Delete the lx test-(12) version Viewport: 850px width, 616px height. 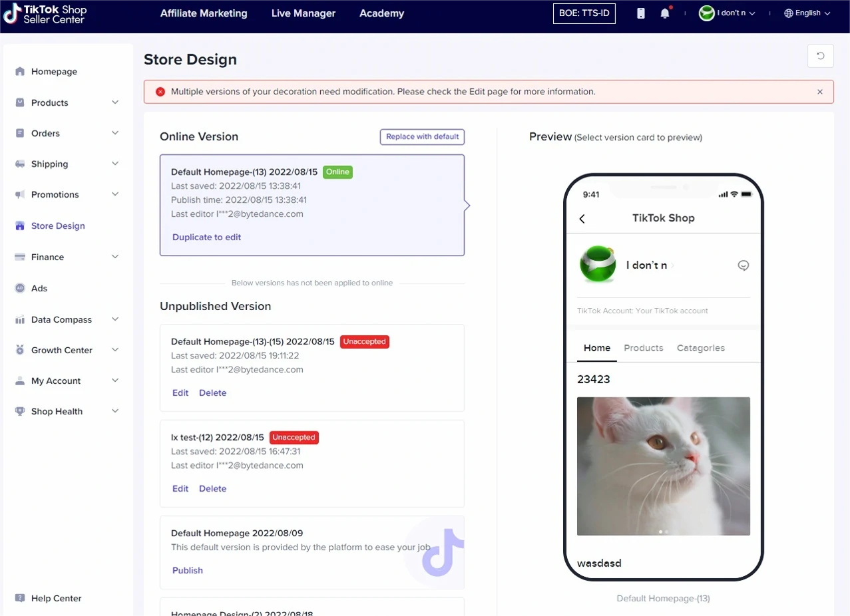coord(212,488)
